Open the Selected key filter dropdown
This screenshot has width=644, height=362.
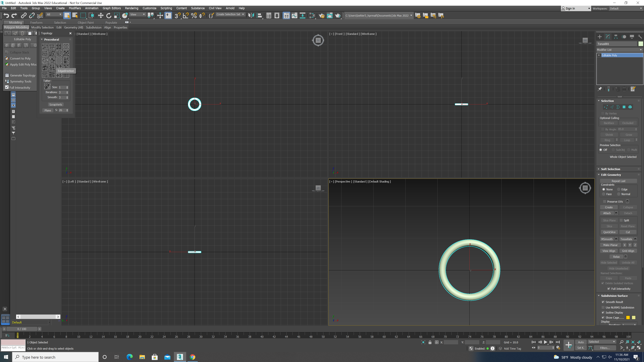pyautogui.click(x=602, y=342)
